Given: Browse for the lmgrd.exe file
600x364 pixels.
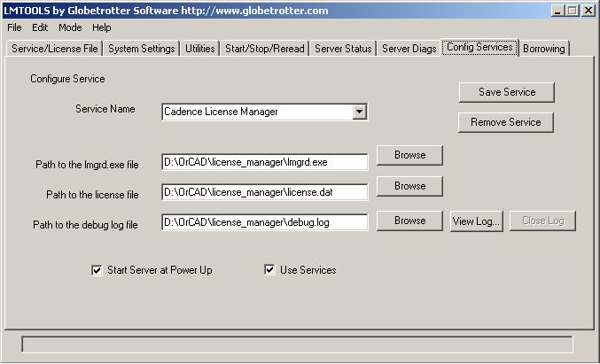Looking at the screenshot, I should pyautogui.click(x=409, y=155).
